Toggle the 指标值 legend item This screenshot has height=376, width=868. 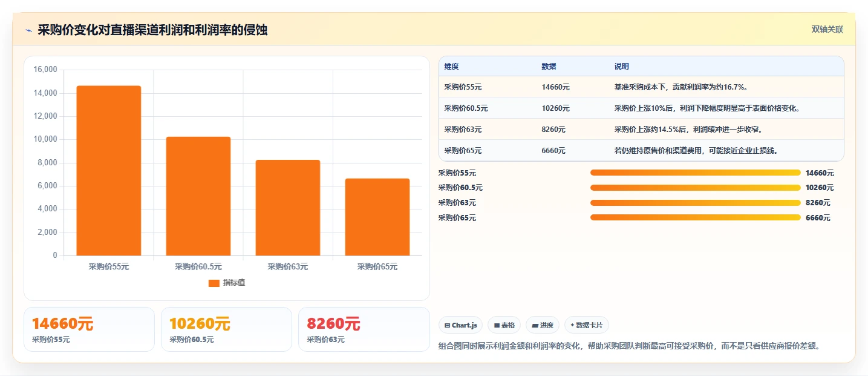coord(226,283)
